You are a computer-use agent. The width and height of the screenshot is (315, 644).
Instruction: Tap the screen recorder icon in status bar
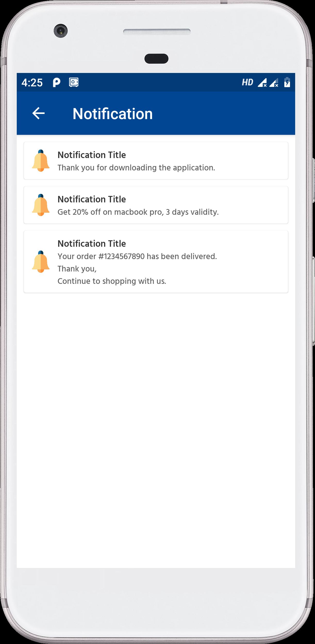74,82
